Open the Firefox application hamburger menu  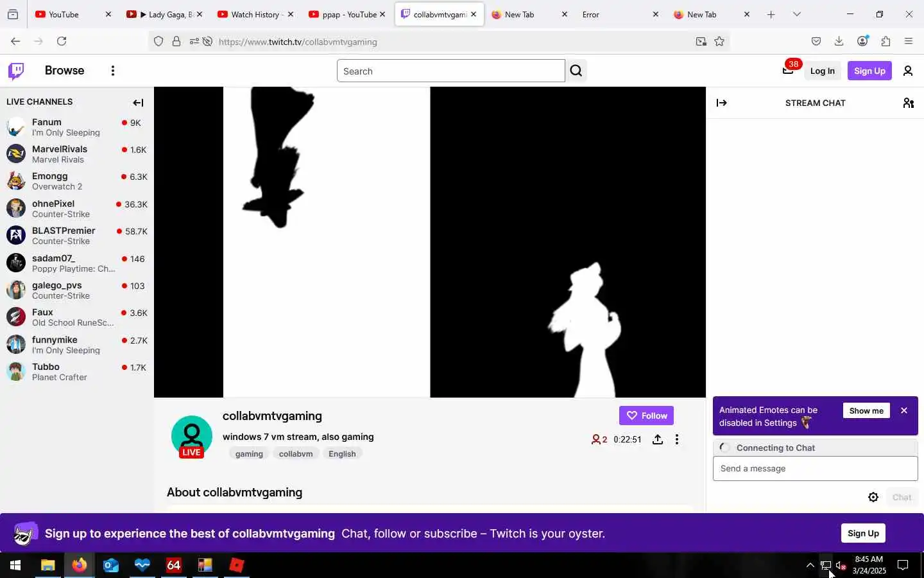pyautogui.click(x=909, y=41)
